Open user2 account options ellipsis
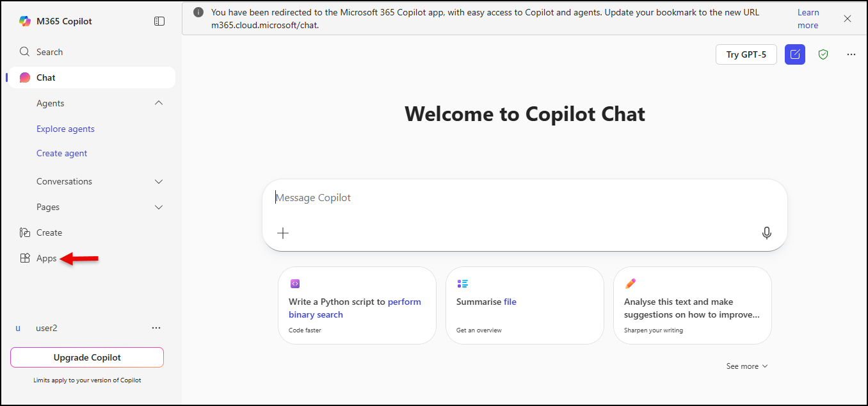 tap(156, 328)
